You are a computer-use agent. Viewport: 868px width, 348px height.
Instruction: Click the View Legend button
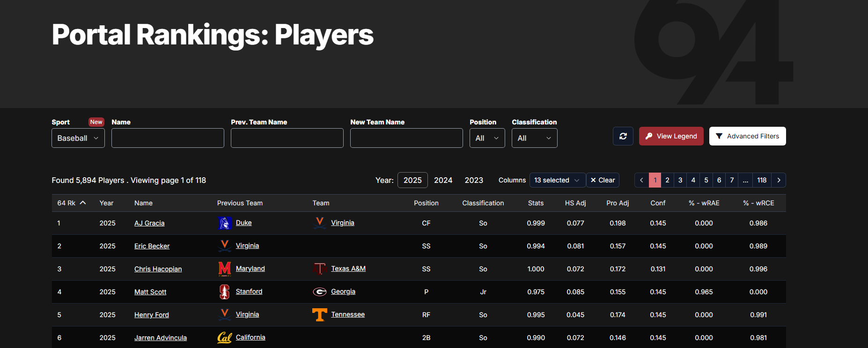[x=671, y=136]
